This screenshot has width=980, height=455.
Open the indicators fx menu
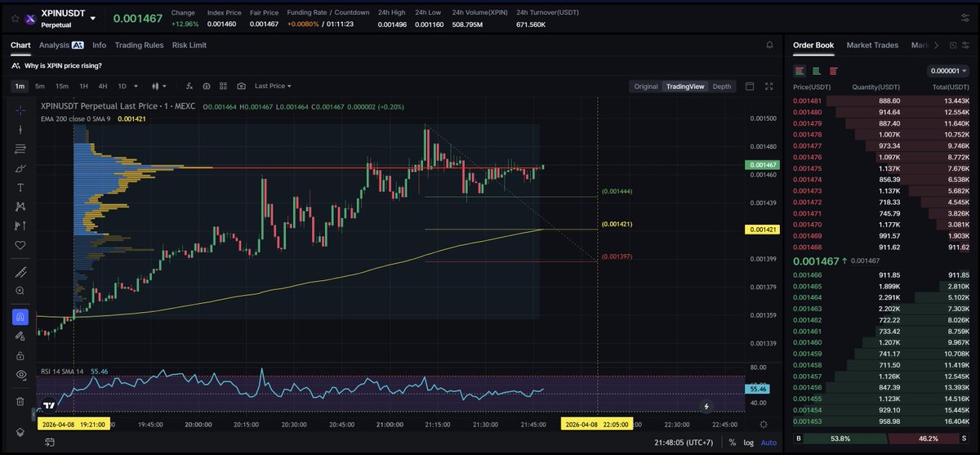pyautogui.click(x=189, y=86)
